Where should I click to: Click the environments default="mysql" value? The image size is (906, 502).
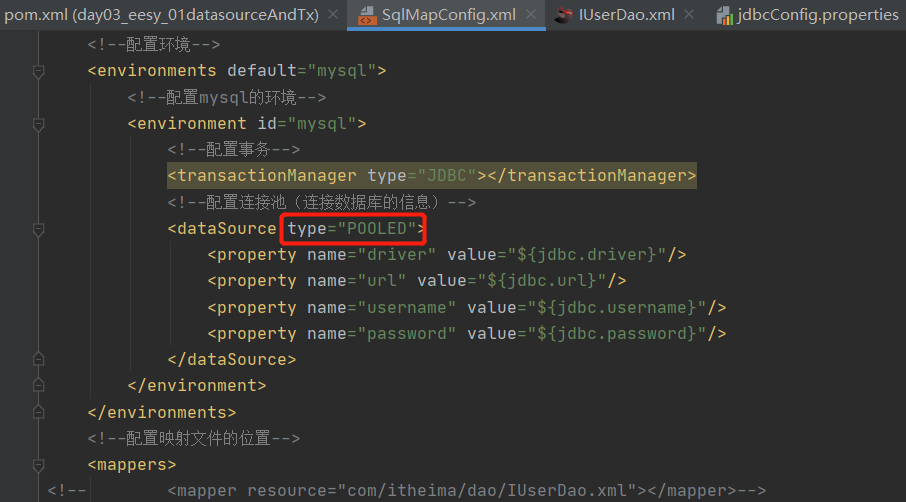(x=342, y=71)
